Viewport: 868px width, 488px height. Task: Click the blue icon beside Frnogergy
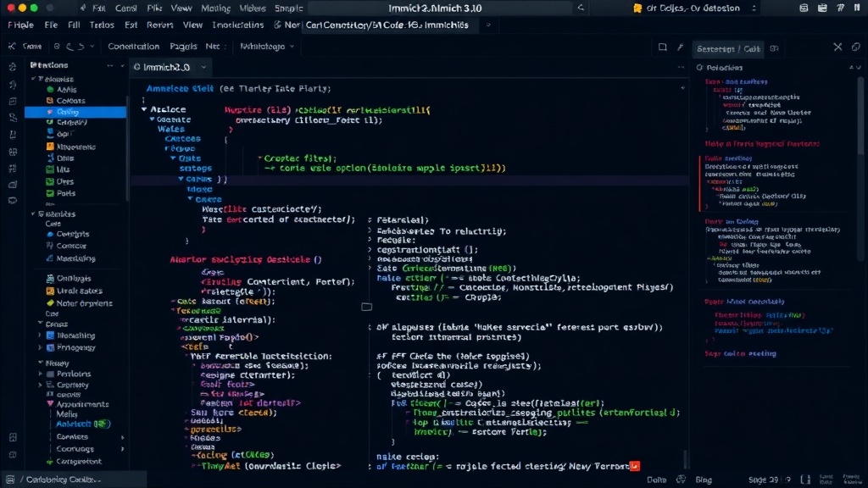50,347
